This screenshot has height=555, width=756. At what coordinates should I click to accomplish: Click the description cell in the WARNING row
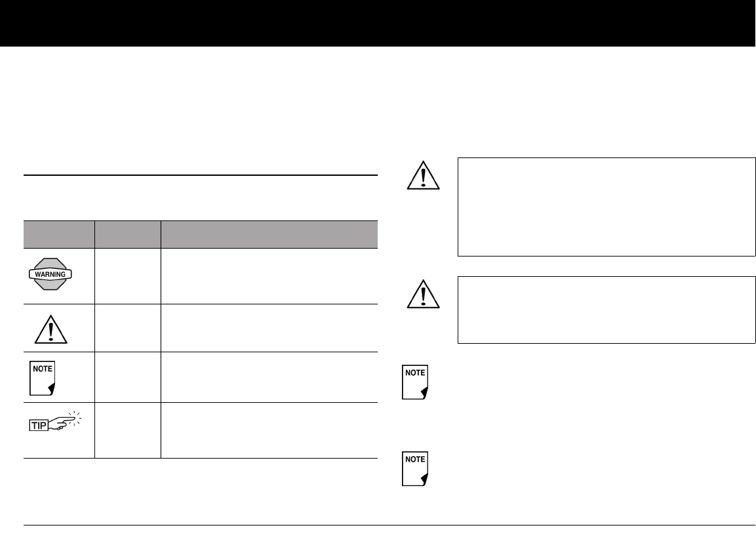[269, 276]
